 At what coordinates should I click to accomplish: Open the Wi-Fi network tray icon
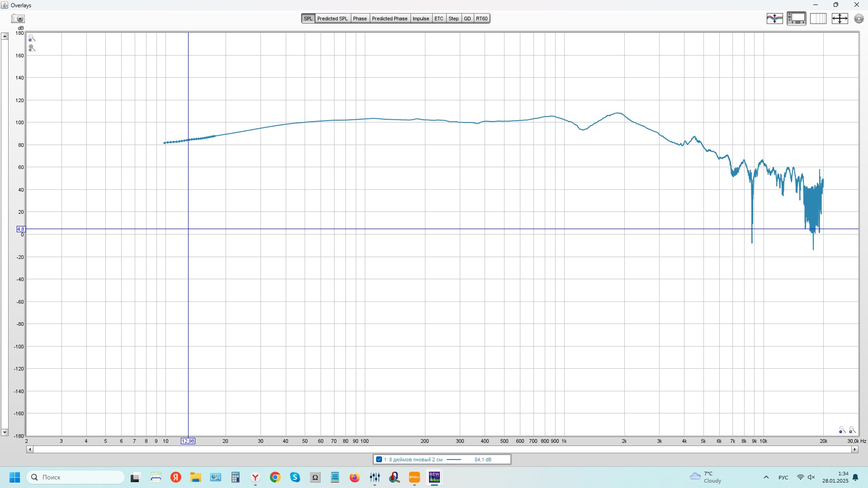800,477
